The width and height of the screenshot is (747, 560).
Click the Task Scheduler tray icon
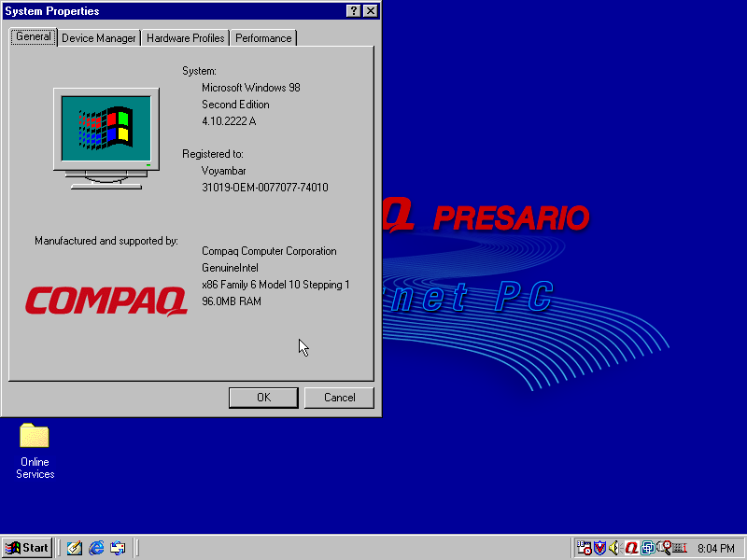coord(585,548)
